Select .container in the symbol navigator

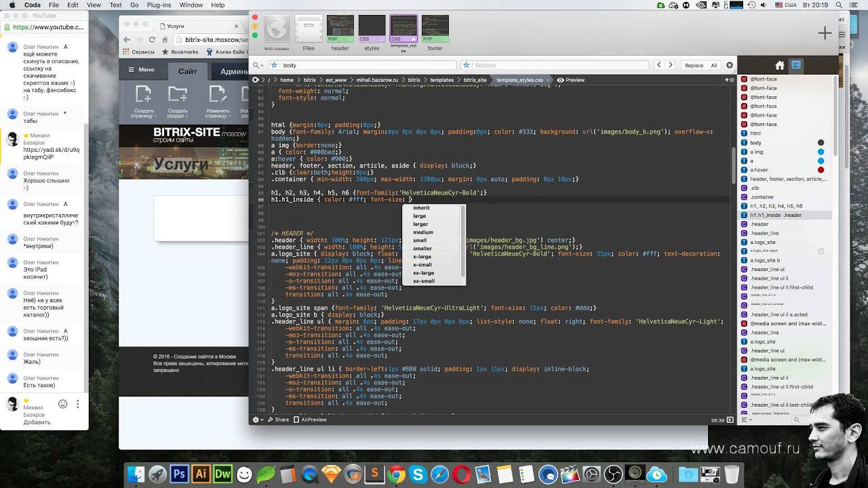[762, 197]
